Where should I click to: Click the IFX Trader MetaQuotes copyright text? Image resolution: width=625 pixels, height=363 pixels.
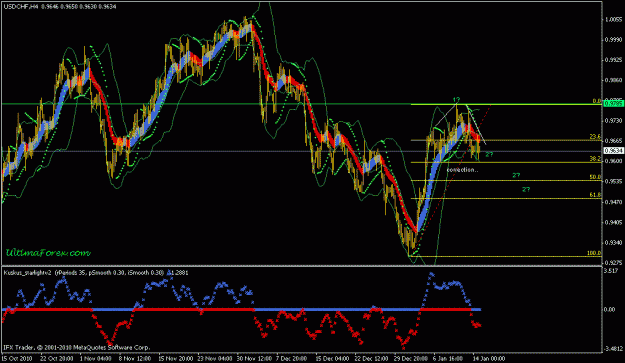pos(77,347)
